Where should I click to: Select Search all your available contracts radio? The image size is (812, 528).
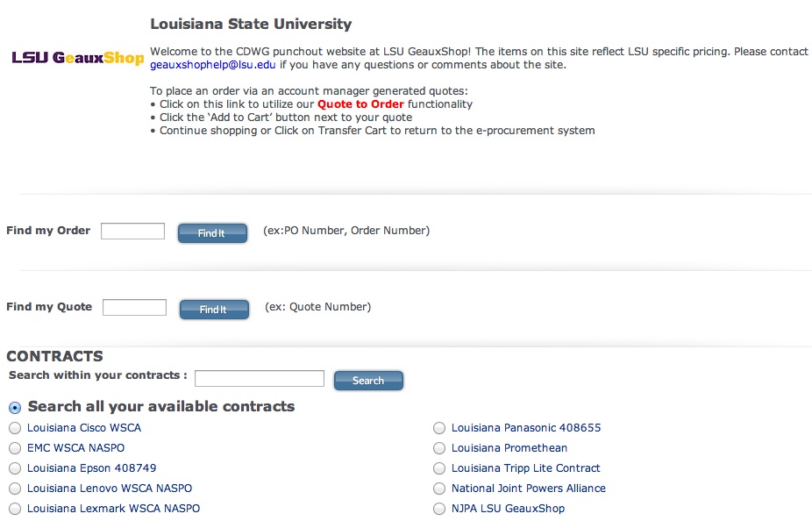pos(15,408)
